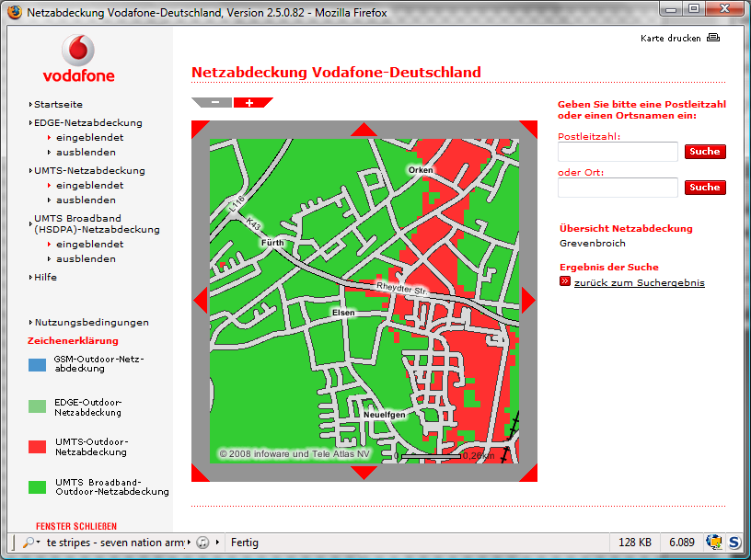Screen dimensions: 751x560
Task: Click the 128 KB status bar value
Action: click(x=635, y=543)
